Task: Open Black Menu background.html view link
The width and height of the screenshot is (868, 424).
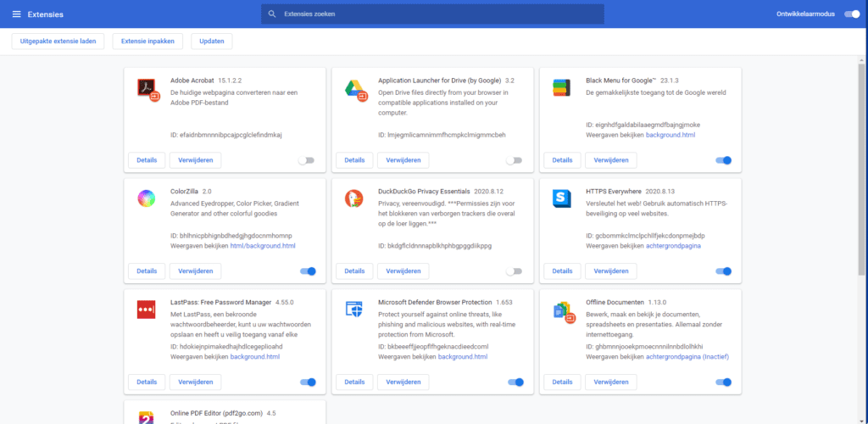Action: pos(670,135)
